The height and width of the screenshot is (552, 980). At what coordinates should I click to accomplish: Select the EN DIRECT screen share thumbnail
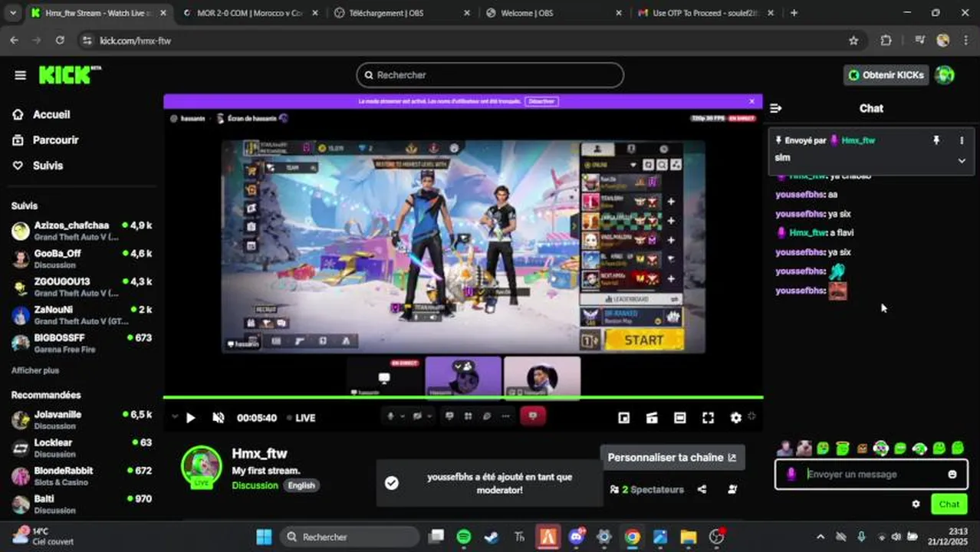pyautogui.click(x=385, y=377)
